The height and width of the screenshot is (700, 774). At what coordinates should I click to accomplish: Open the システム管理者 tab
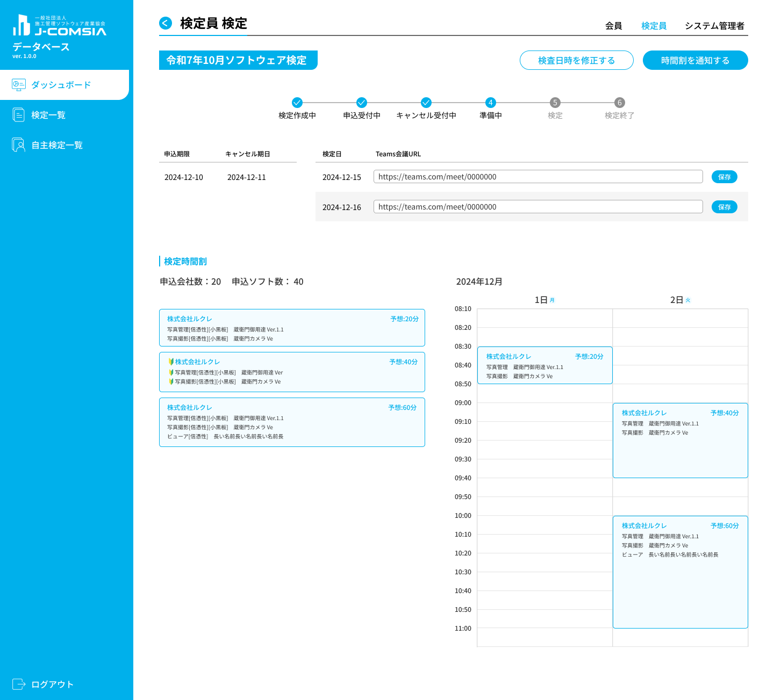pyautogui.click(x=714, y=26)
